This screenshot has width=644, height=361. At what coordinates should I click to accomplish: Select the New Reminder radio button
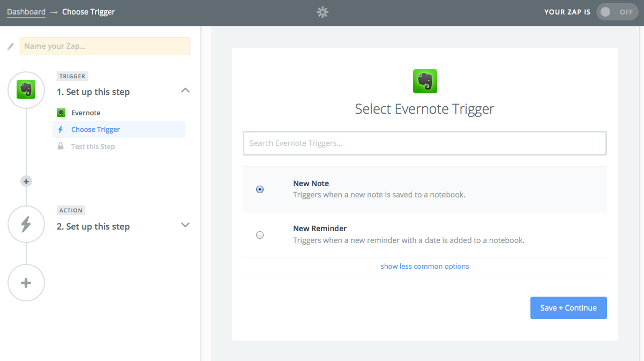click(x=260, y=234)
